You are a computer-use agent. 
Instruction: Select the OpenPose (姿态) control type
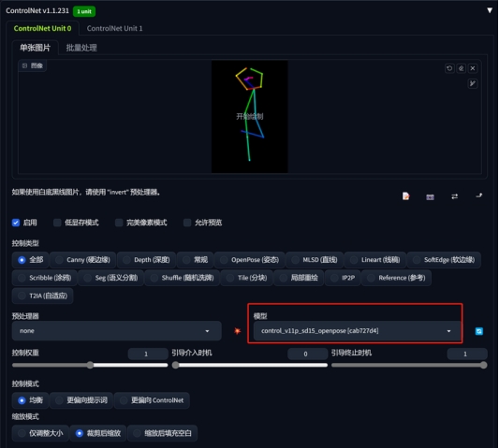pos(249,260)
